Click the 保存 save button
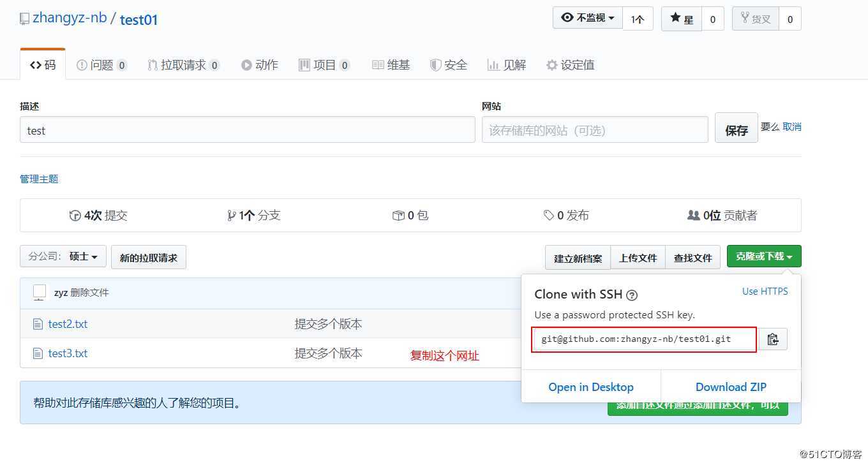Image resolution: width=868 pixels, height=465 pixels. [737, 128]
